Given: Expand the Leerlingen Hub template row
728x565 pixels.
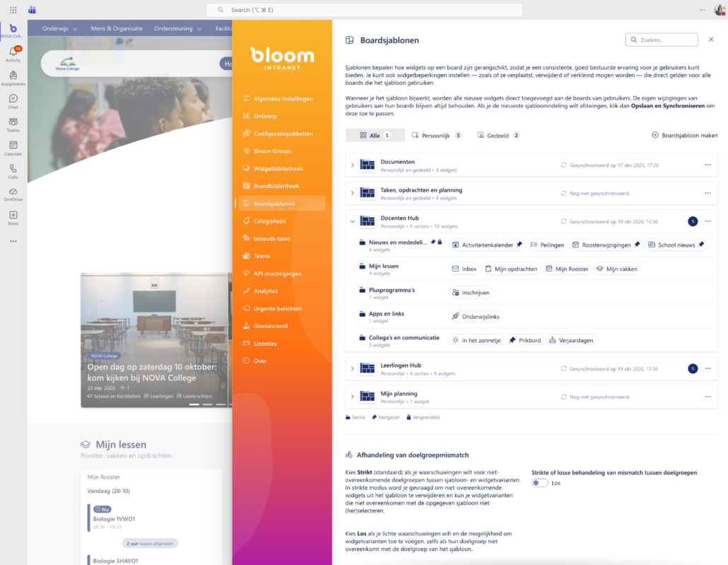Looking at the screenshot, I should point(353,368).
